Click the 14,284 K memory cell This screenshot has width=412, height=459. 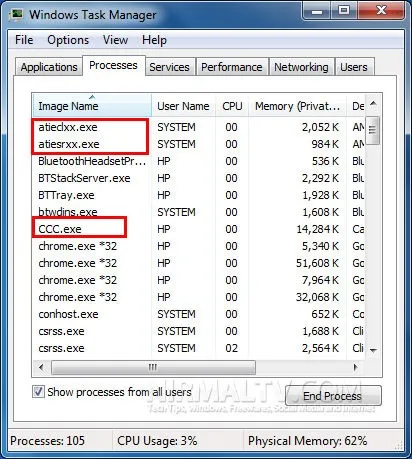coord(317,229)
